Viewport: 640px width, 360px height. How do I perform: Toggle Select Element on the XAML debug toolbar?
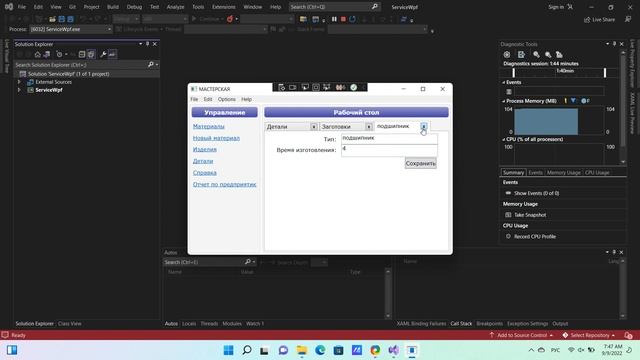tap(304, 87)
